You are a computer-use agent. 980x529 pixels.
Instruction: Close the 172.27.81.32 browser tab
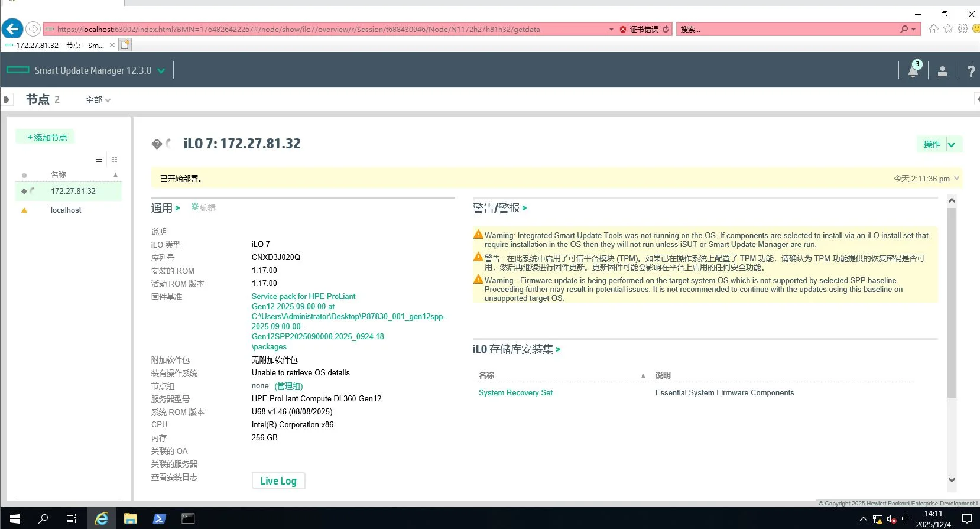click(112, 45)
